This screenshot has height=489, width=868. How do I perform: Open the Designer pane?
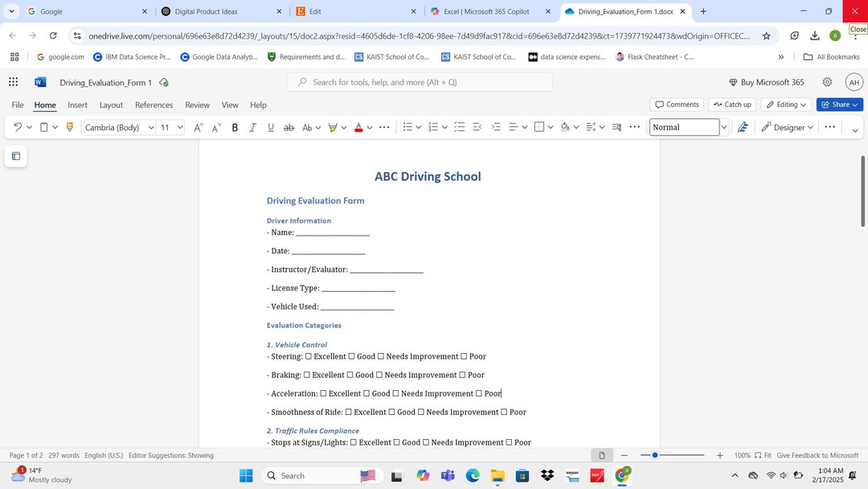(x=786, y=127)
